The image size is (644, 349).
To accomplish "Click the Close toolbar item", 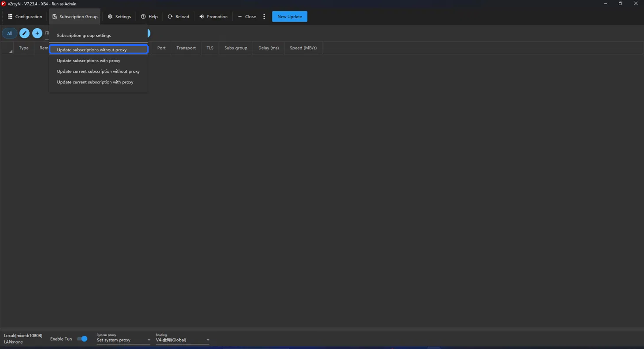I will 247,17.
